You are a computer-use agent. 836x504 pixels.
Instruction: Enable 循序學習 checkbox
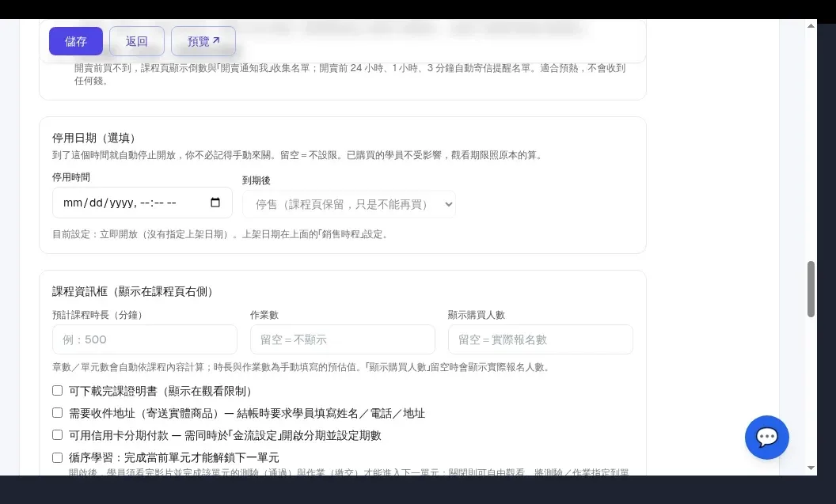coord(58,457)
